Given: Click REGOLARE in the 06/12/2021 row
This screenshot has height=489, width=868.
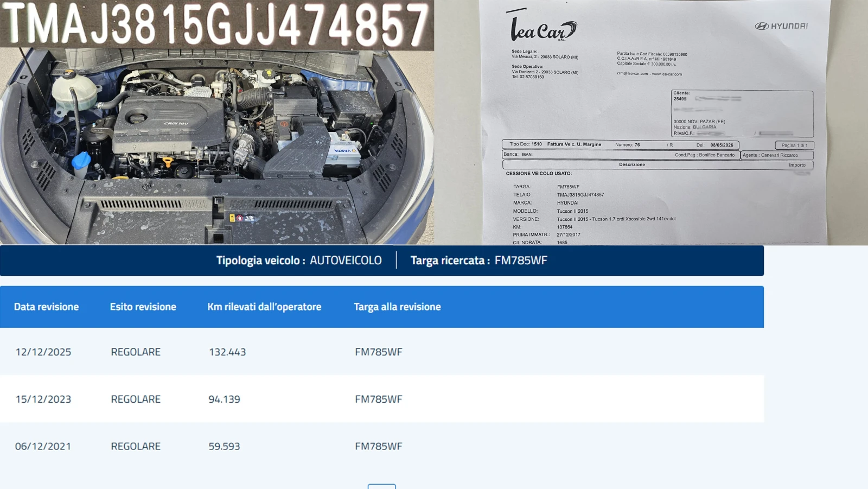Looking at the screenshot, I should pos(136,446).
